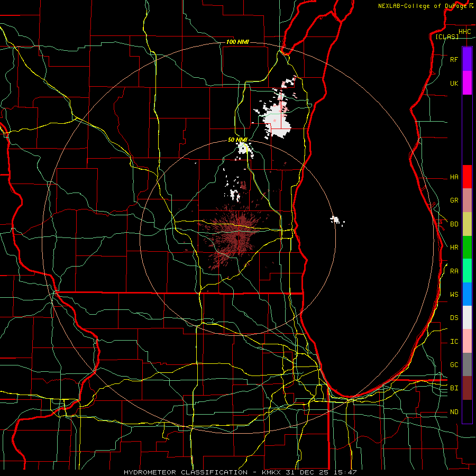Click the BI legend label

tap(454, 388)
